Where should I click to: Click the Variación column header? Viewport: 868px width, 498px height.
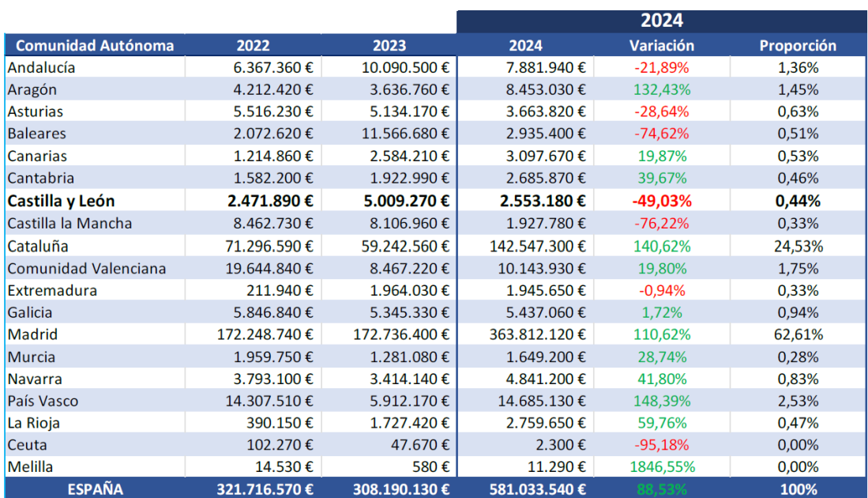[661, 45]
